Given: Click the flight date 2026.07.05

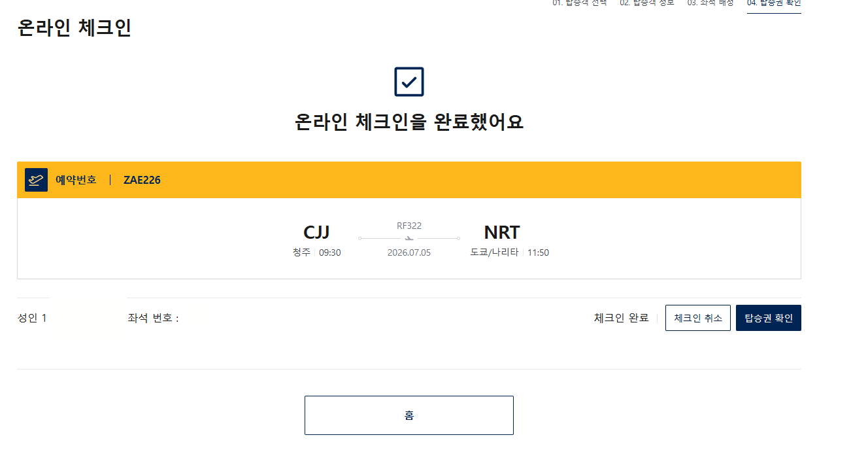Looking at the screenshot, I should click(x=409, y=252).
